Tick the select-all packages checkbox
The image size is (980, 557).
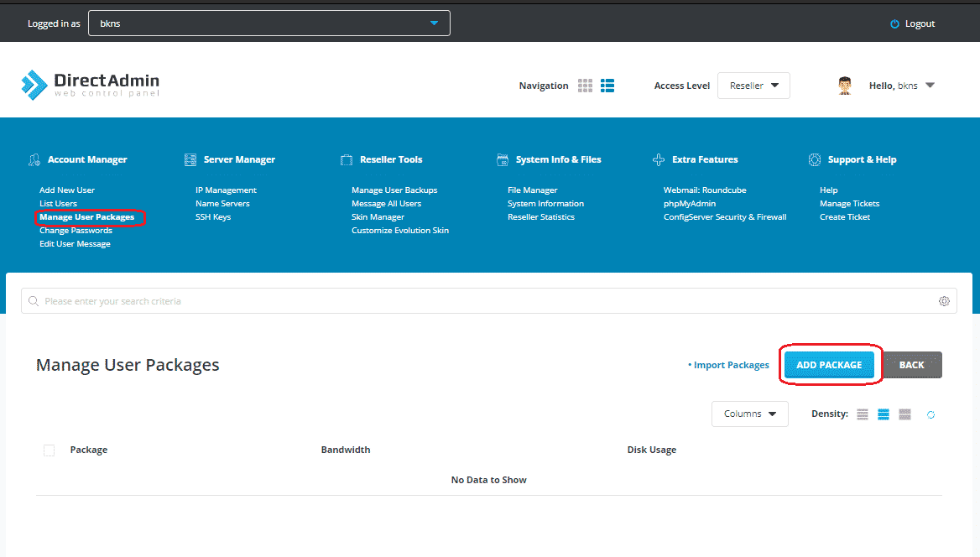point(50,450)
